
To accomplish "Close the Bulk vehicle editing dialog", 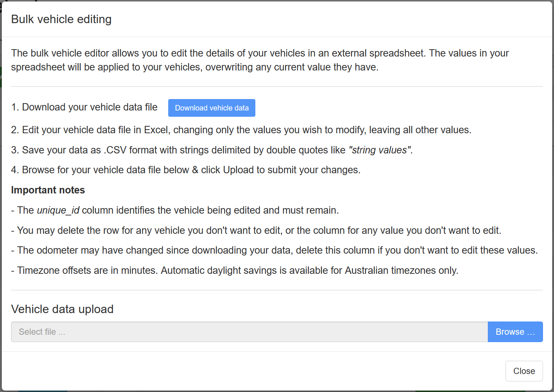I will coord(524,371).
